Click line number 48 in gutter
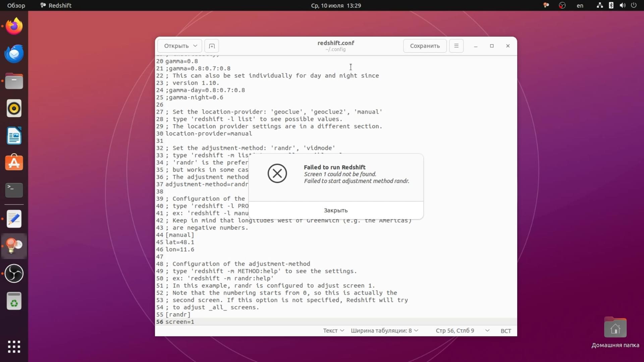Screen dimensions: 644x362 coord(160,264)
